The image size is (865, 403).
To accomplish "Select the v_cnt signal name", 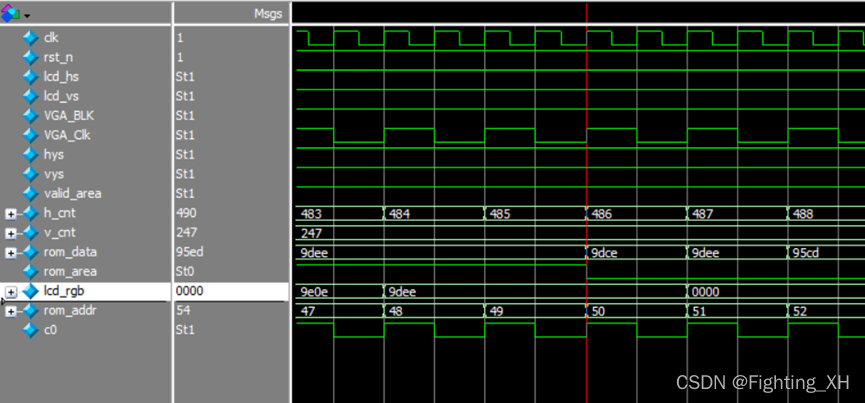I will [59, 233].
